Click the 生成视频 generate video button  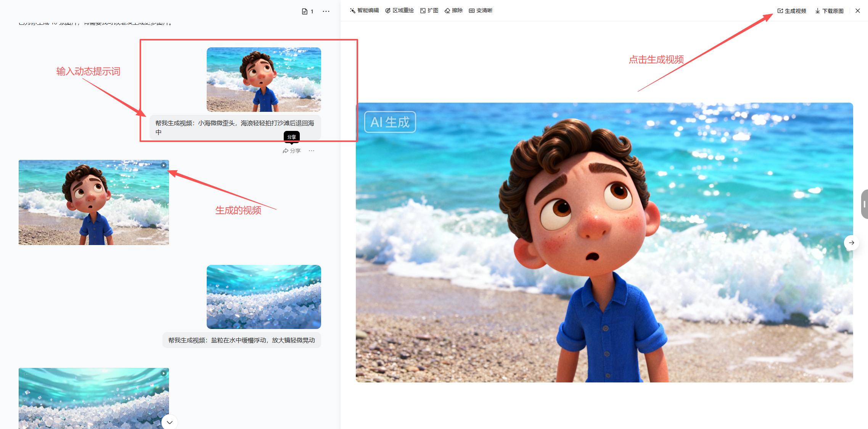pos(792,11)
